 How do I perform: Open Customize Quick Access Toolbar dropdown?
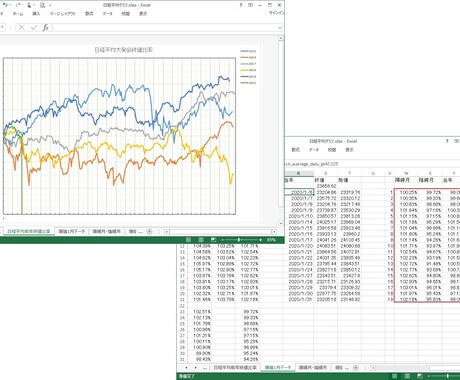click(x=50, y=5)
